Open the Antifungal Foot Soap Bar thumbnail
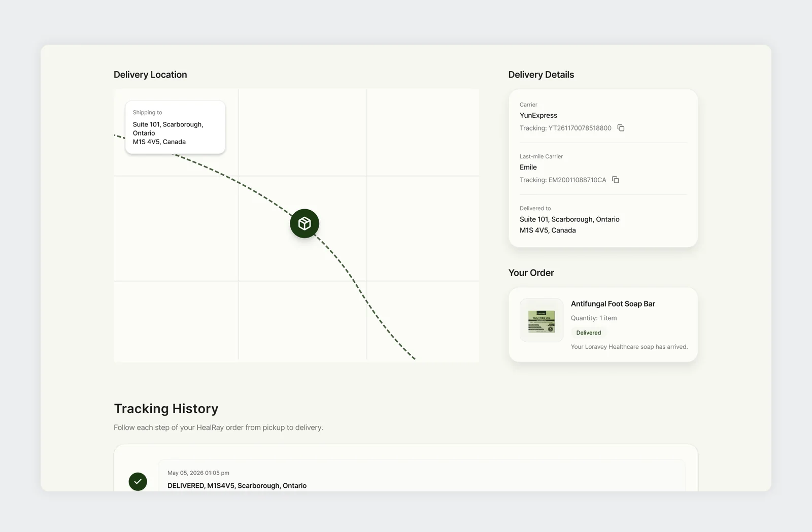 542,320
